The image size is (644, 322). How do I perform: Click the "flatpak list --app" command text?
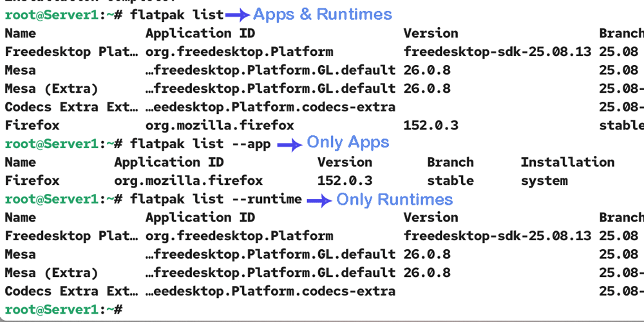[x=200, y=144]
